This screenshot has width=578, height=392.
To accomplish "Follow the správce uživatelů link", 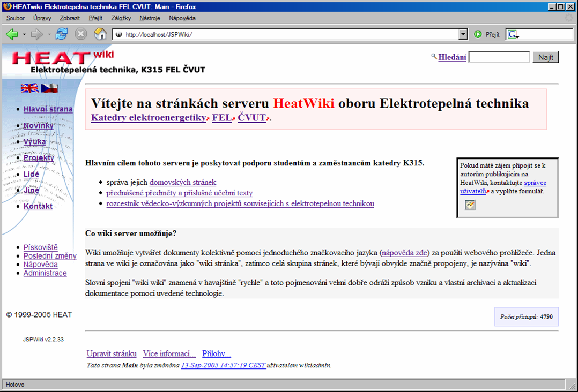I will pos(503,187).
